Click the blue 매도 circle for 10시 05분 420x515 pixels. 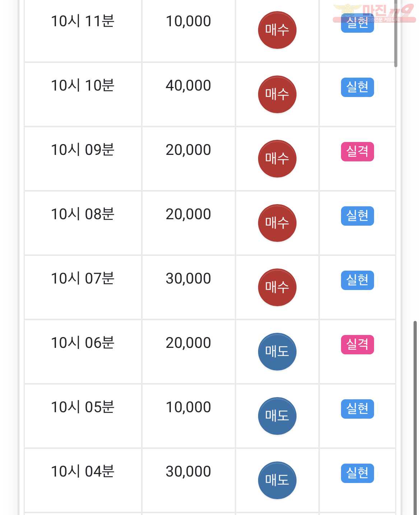click(x=277, y=416)
